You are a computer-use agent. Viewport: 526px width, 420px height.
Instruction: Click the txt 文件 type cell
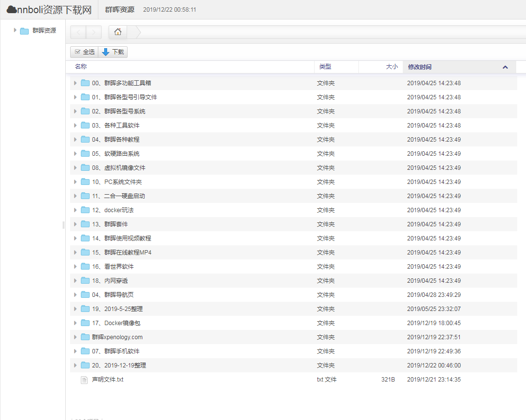click(327, 380)
